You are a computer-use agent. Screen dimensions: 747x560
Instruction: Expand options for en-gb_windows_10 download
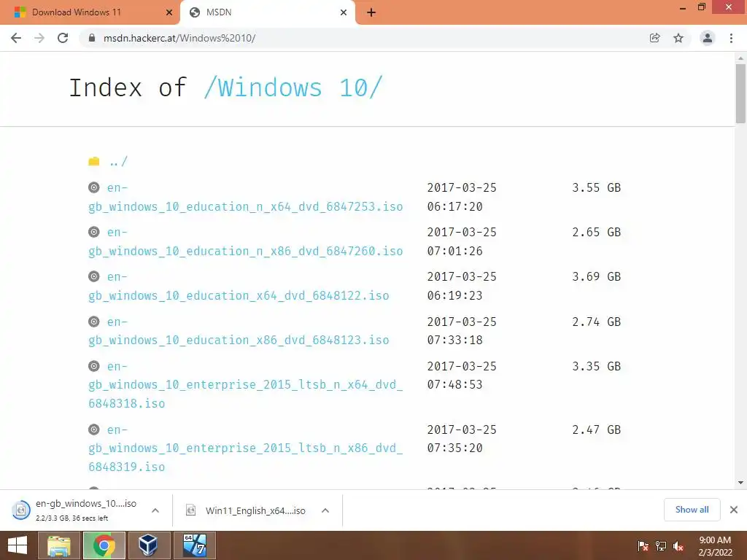(155, 510)
